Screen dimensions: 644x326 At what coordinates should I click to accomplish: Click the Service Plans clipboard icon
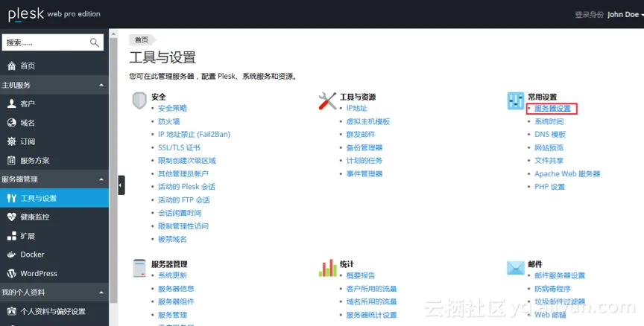pyautogui.click(x=11, y=160)
